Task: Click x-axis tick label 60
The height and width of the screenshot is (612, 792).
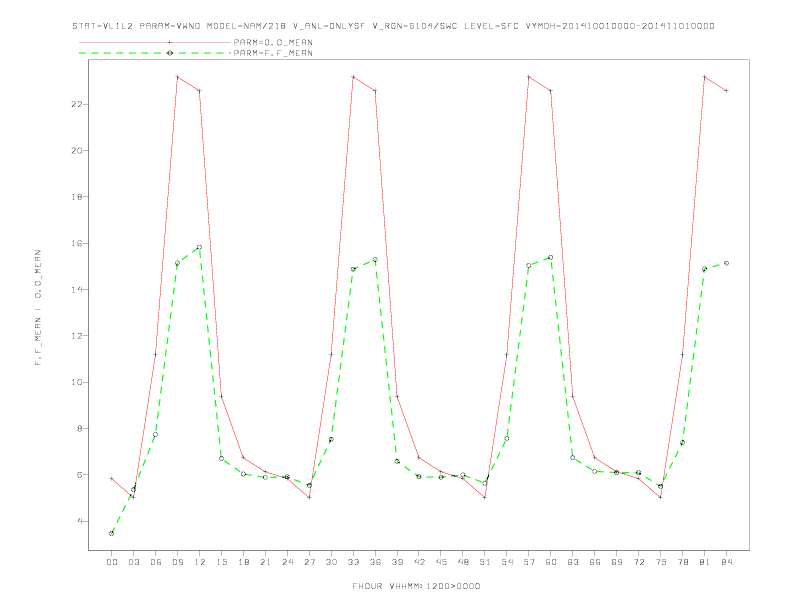Action: pos(551,562)
